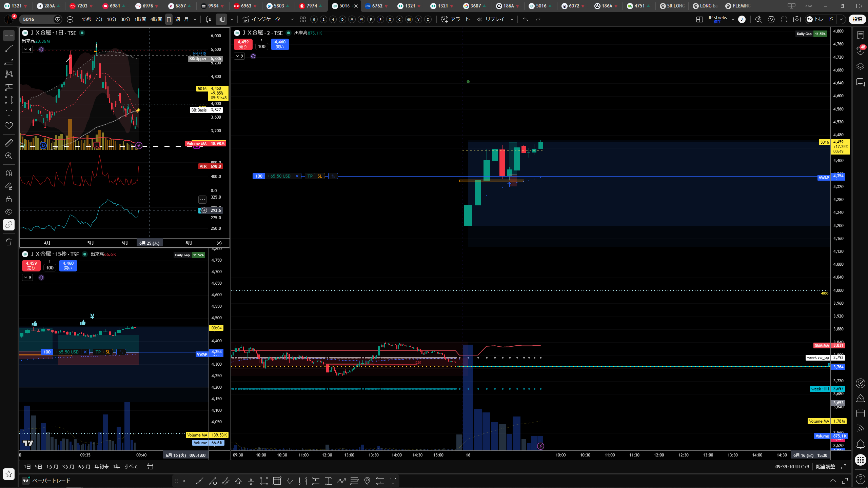This screenshot has height=488, width=868.
Task: Click the magnet mode icon
Action: pyautogui.click(x=9, y=173)
